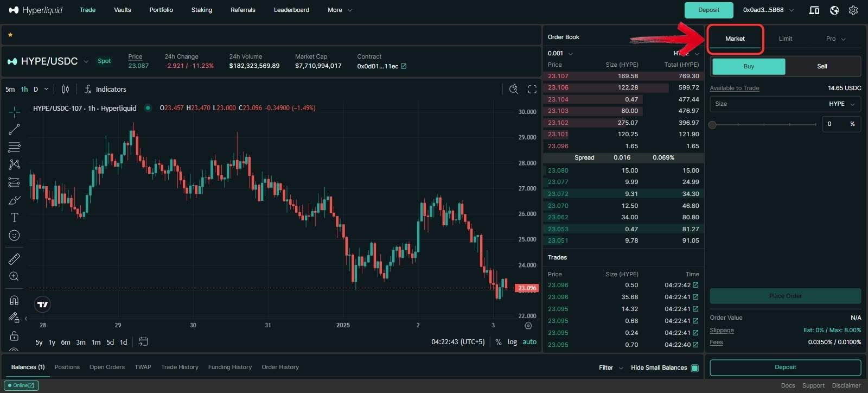Select the horizontal lines Fib tool
The height and width of the screenshot is (393, 868).
point(15,147)
